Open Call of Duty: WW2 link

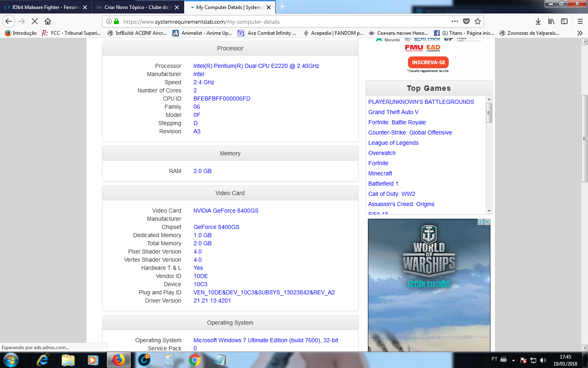pos(392,194)
